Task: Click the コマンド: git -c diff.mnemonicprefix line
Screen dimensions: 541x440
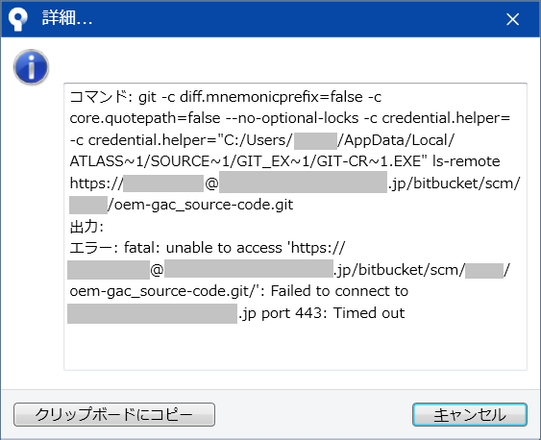Action: click(x=225, y=97)
